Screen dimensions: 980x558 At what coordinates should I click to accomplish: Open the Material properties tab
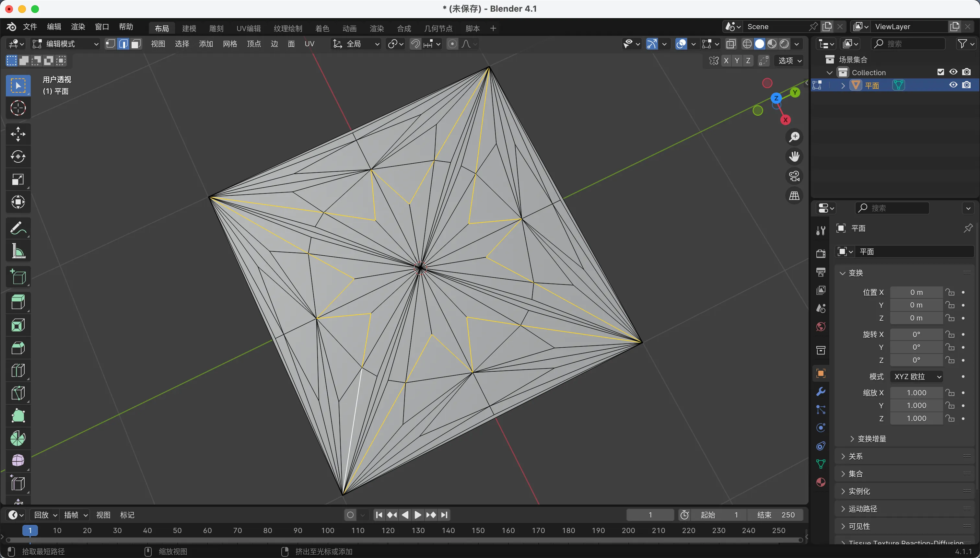click(x=821, y=482)
